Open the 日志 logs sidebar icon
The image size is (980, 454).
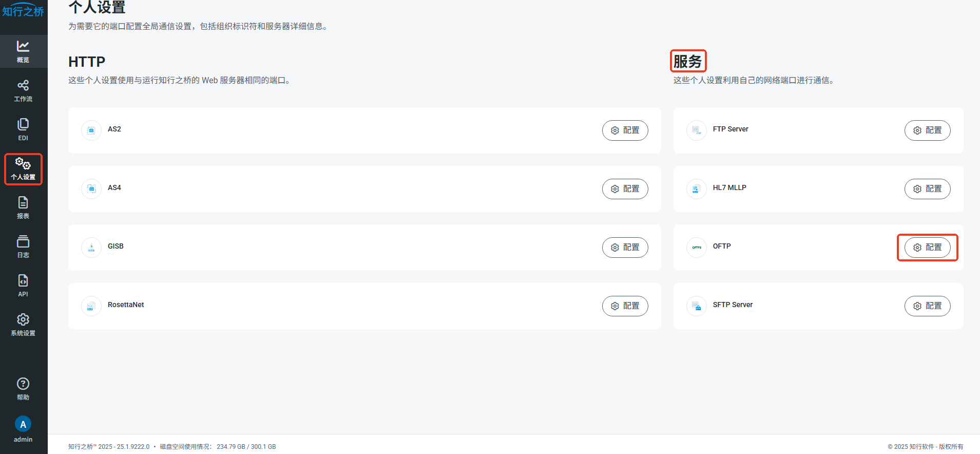tap(23, 247)
